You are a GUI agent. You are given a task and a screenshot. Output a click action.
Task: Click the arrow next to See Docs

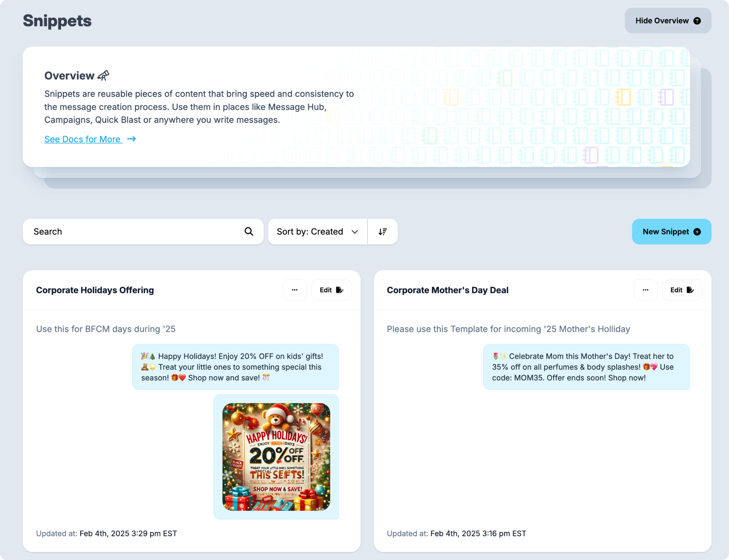tap(131, 139)
